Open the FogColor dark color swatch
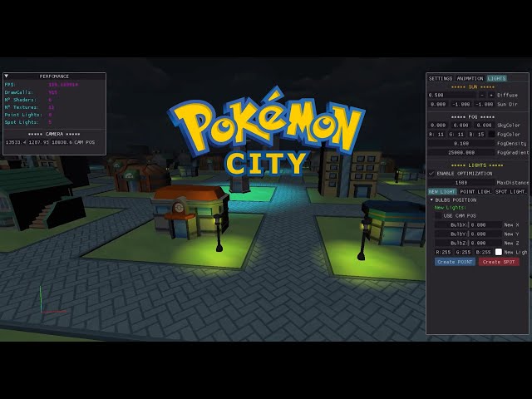 click(x=491, y=135)
